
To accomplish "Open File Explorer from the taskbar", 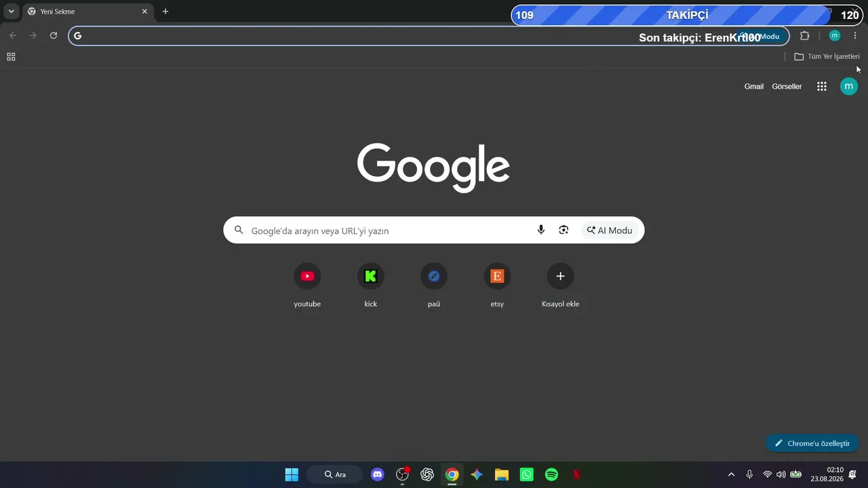I will coord(502,474).
